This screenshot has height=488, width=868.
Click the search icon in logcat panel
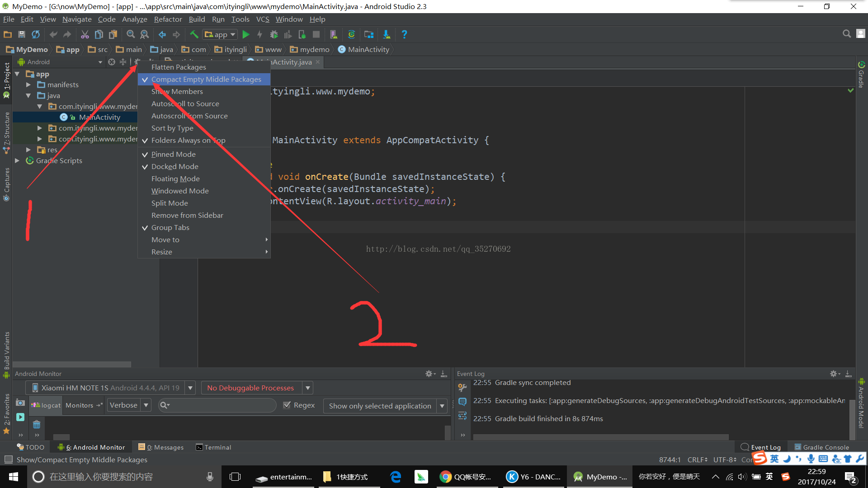tap(166, 405)
